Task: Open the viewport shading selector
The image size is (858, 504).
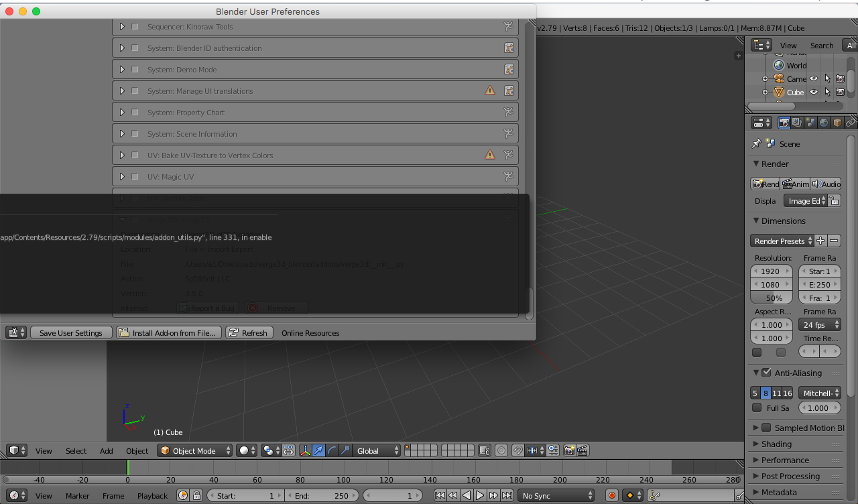Action: (247, 450)
